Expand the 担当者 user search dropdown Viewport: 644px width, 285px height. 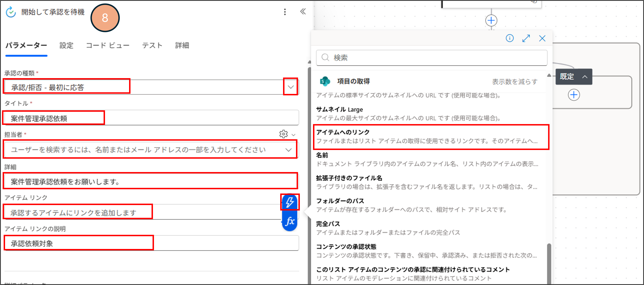click(x=288, y=150)
